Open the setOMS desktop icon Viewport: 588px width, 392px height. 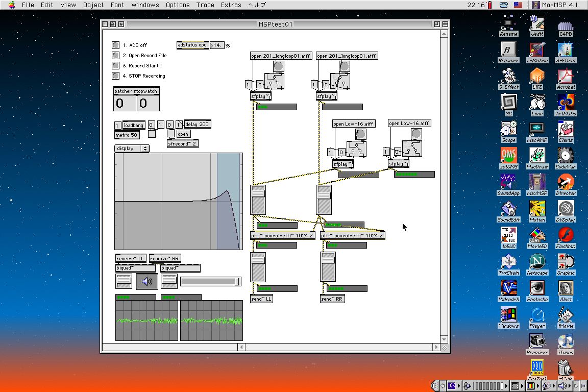coord(508,158)
